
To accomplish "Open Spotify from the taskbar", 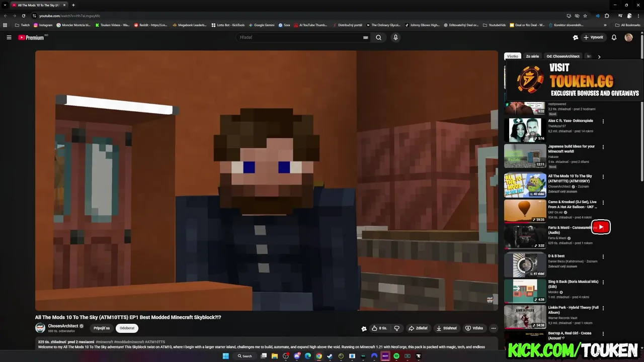I will point(396,356).
